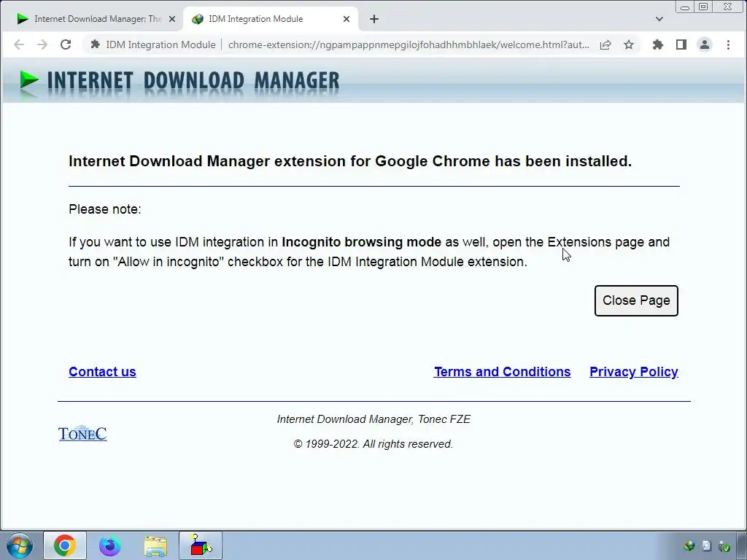Click the '© 1999-2022. All rights reserved.' text
Screen dimensions: 747x560
tap(373, 444)
